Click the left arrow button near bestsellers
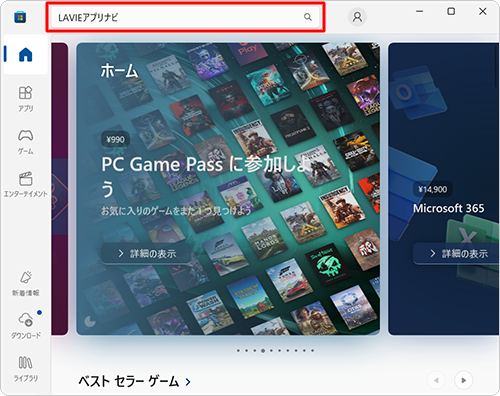500x396 pixels. [x=436, y=380]
